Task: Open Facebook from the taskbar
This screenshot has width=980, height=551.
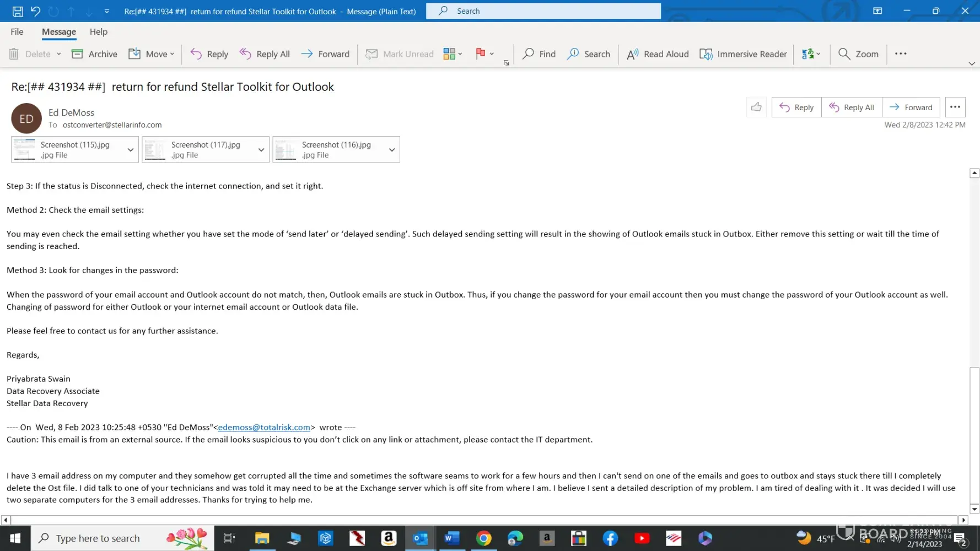Action: [610, 538]
